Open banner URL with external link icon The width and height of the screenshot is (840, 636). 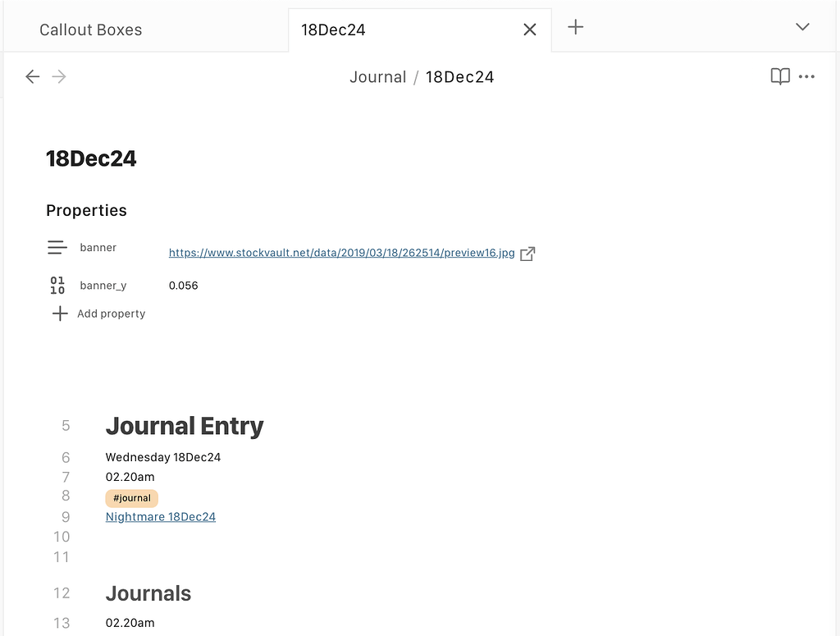[x=527, y=254]
